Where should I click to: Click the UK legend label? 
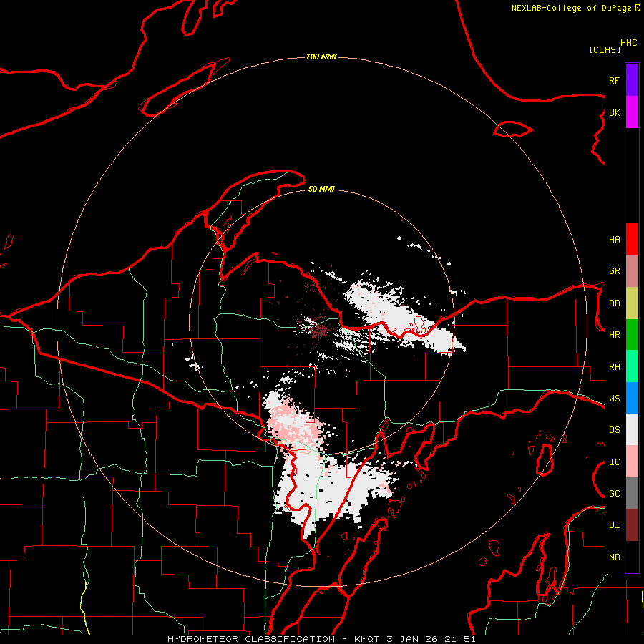614,112
